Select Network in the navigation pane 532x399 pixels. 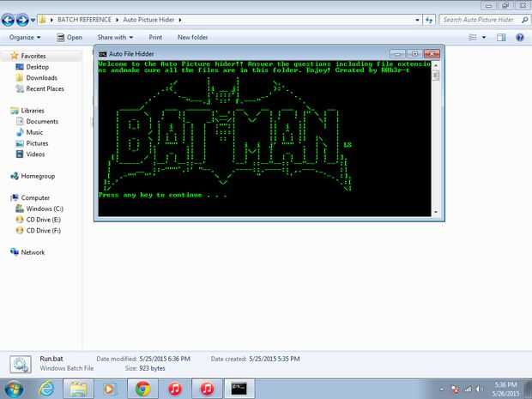tap(33, 252)
